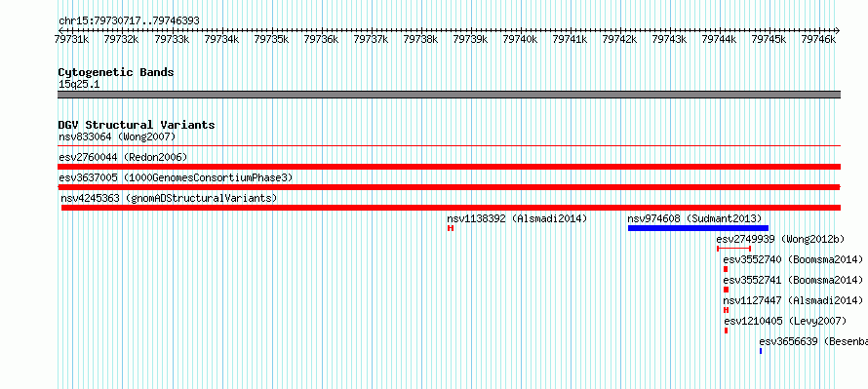This screenshot has width=868, height=389.
Task: Select the blue nsv974608 Sudmant2013 bar
Action: pyautogui.click(x=698, y=228)
